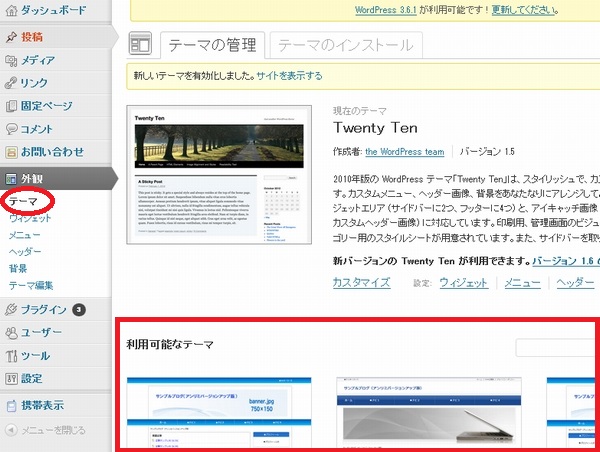Click the contact form icon beside お問い合わせ
This screenshot has height=452, width=600.
point(11,152)
